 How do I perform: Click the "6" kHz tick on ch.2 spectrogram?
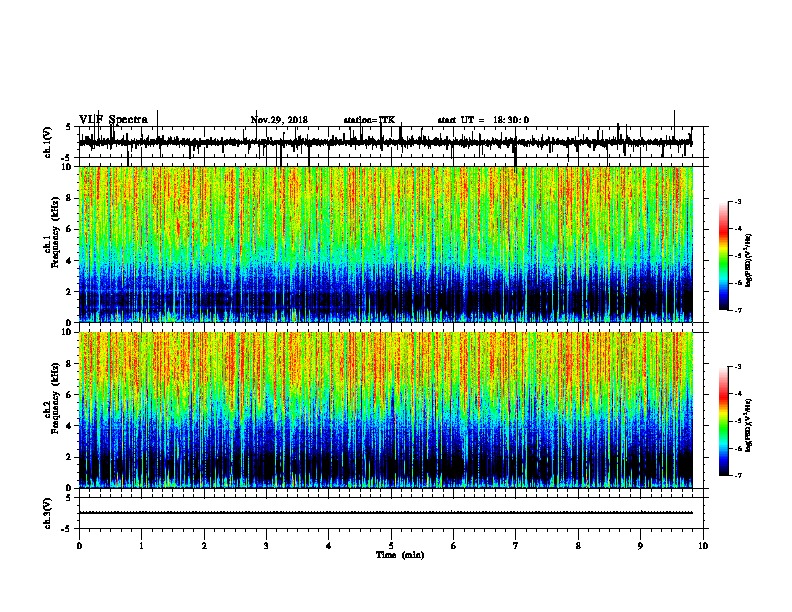[x=69, y=395]
